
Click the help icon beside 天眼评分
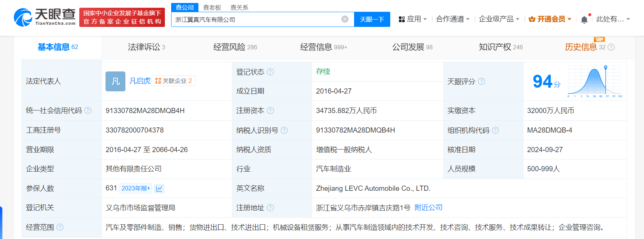[x=482, y=81]
